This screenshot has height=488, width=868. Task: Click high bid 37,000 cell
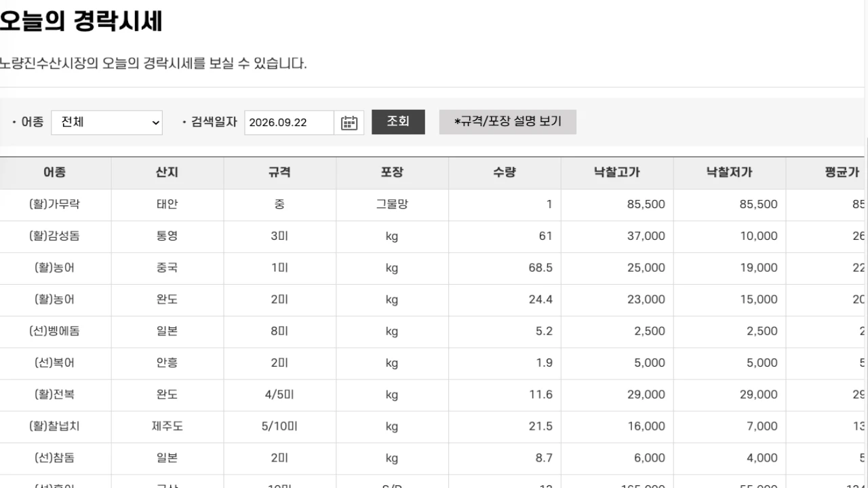pyautogui.click(x=617, y=236)
